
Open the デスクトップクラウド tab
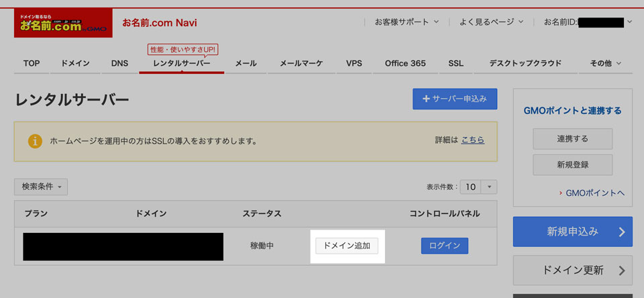click(x=525, y=63)
